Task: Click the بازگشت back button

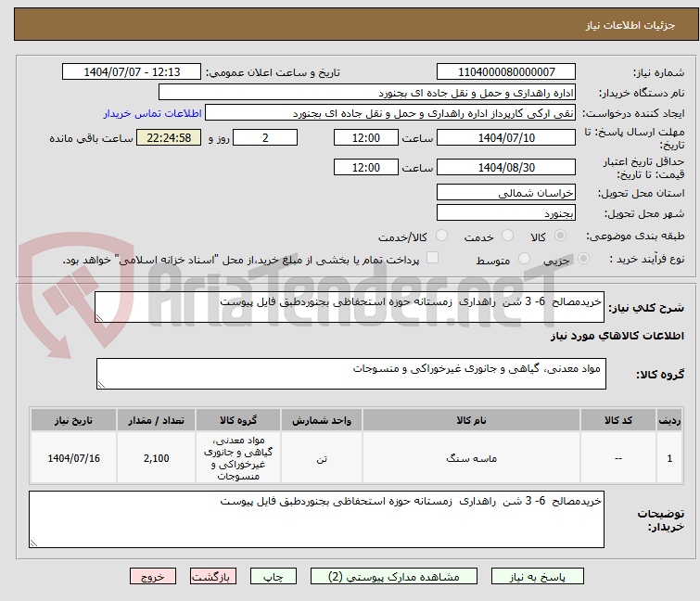Action: pyautogui.click(x=212, y=577)
